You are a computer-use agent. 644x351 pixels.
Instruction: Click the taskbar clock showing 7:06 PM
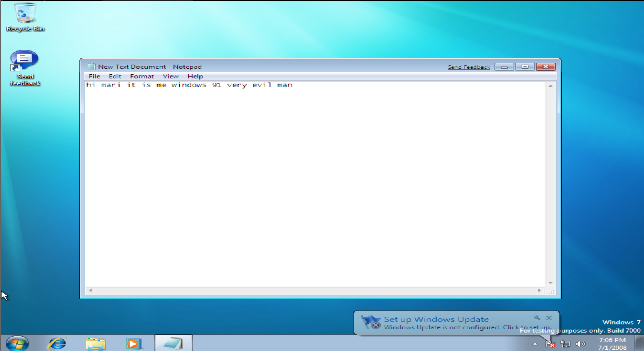point(612,343)
